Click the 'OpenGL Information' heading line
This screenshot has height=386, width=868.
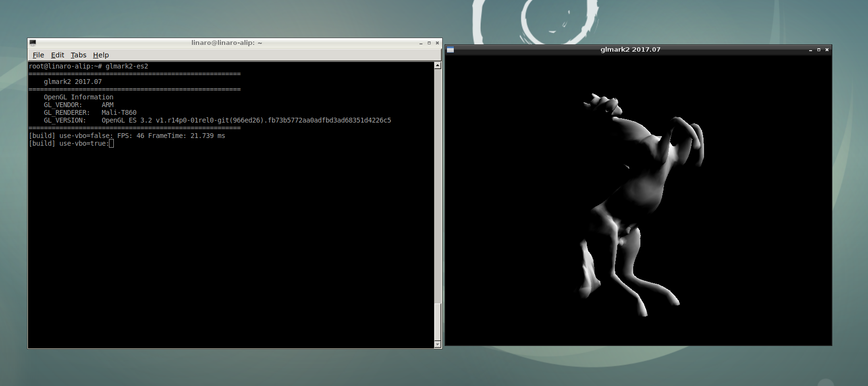point(79,97)
